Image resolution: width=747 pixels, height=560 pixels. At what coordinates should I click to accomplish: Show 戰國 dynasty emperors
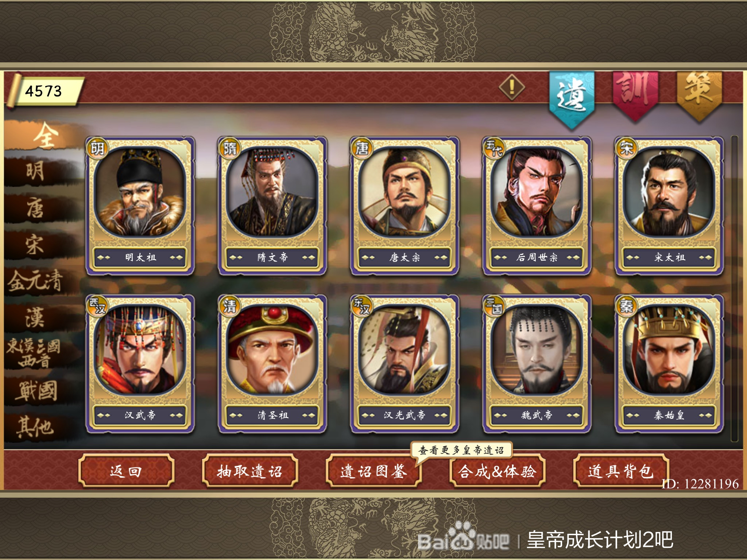point(36,391)
